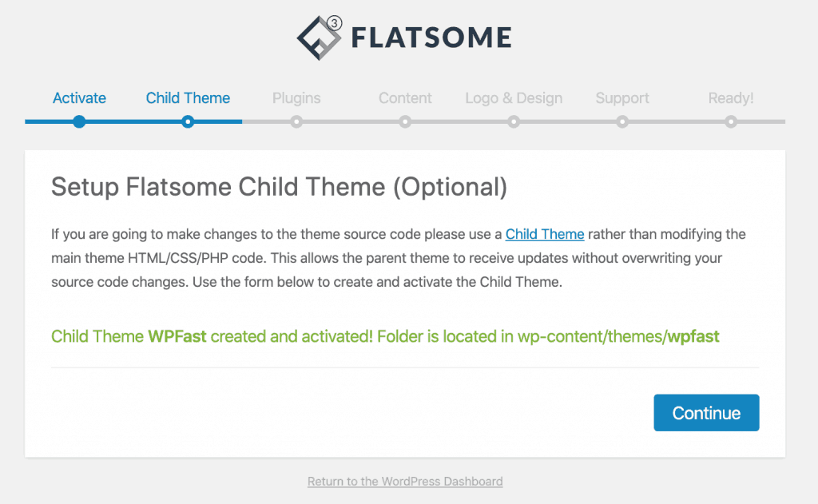The height and width of the screenshot is (504, 818).
Task: Open the Child Theme documentation link
Action: 544,234
